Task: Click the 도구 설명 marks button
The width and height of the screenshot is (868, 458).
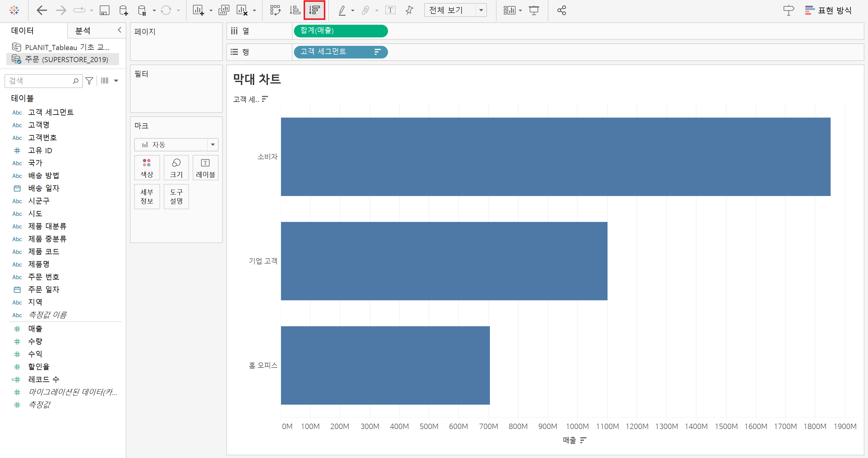Action: pyautogui.click(x=176, y=197)
